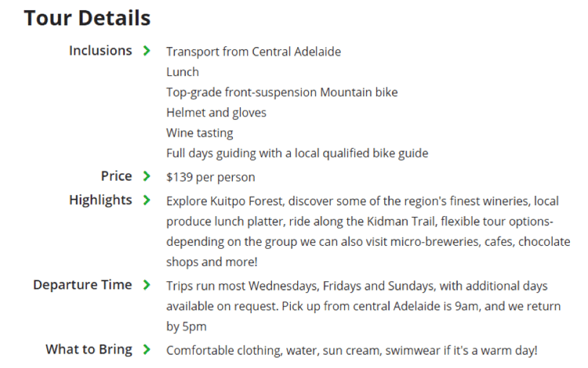Click the Helmet and gloves item
Viewport: 588px width, 368px height.
click(216, 113)
